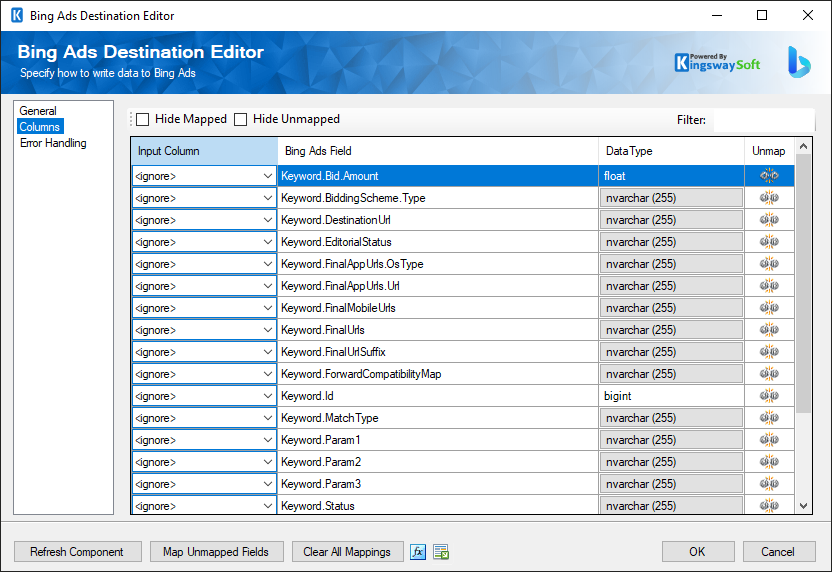Unmap the Keyword.FinalUrlSuffix field
This screenshot has width=832, height=572.
769,352
